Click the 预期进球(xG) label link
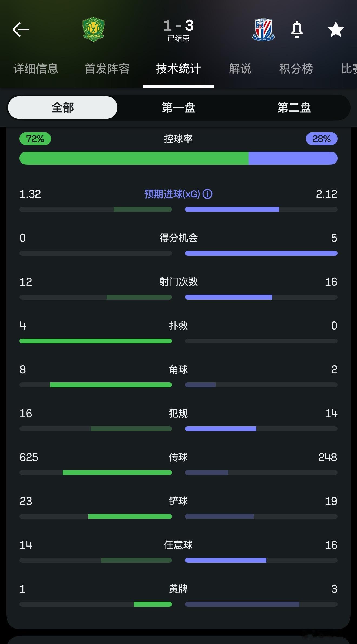Viewport: 357px width, 644px height. point(172,194)
